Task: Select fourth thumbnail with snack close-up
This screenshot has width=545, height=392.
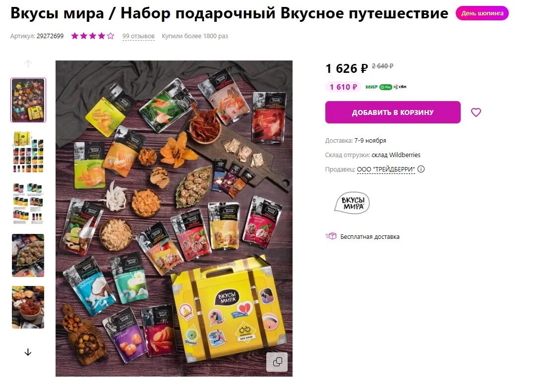Action: point(28,255)
